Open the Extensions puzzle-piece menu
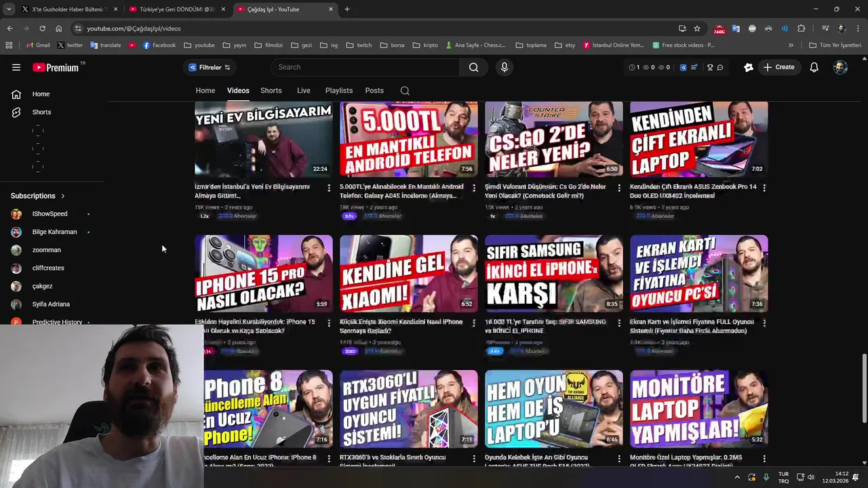Screen dimensions: 868x488 coord(801,28)
